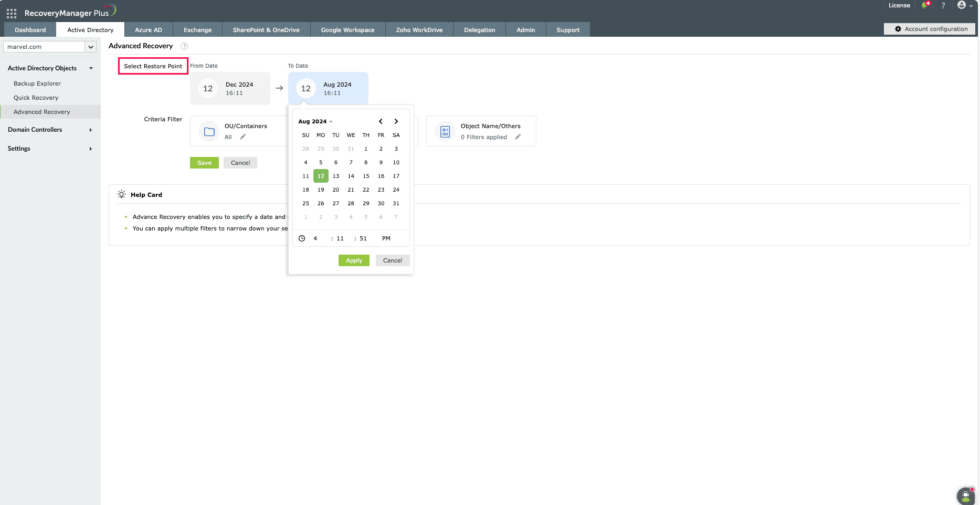Save the advanced recovery settings
The width and height of the screenshot is (980, 505).
click(204, 163)
